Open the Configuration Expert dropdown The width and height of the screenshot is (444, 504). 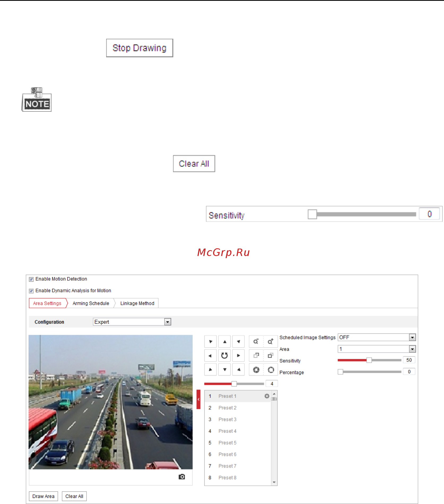click(132, 322)
